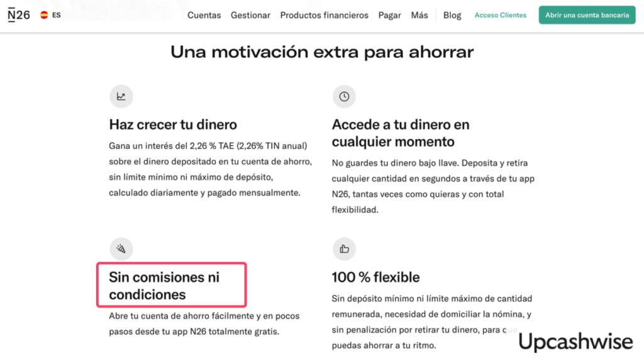Click the Spanish flag icon
This screenshot has width=644, height=364.
(x=45, y=15)
